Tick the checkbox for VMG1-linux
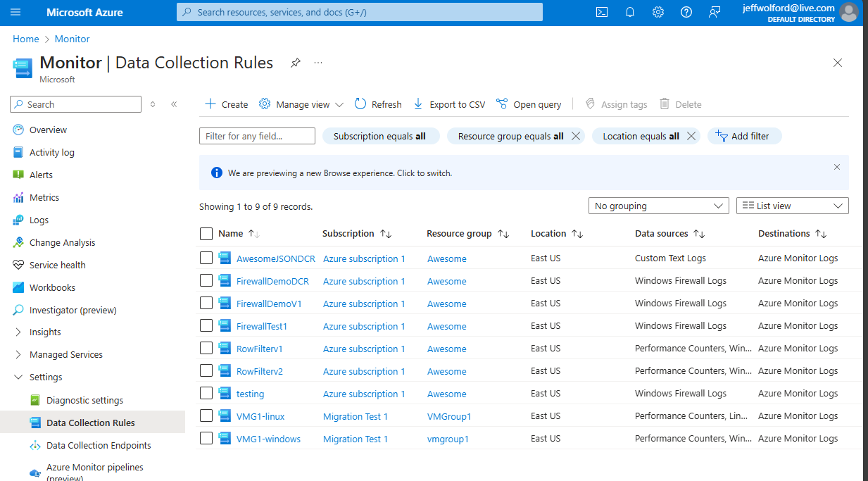 (x=206, y=416)
